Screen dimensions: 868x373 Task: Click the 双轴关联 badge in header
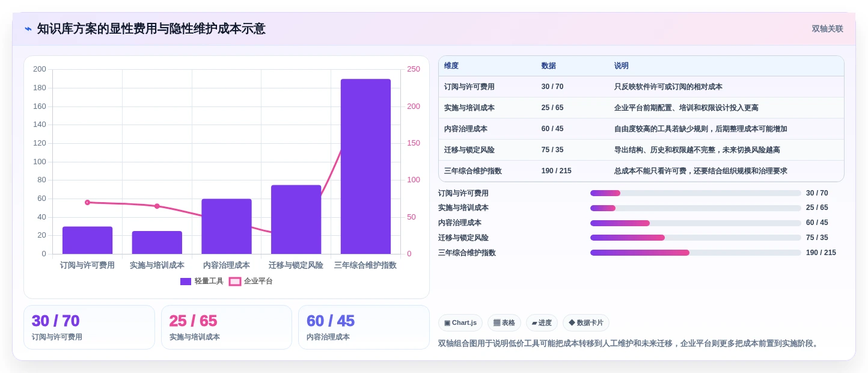[827, 29]
